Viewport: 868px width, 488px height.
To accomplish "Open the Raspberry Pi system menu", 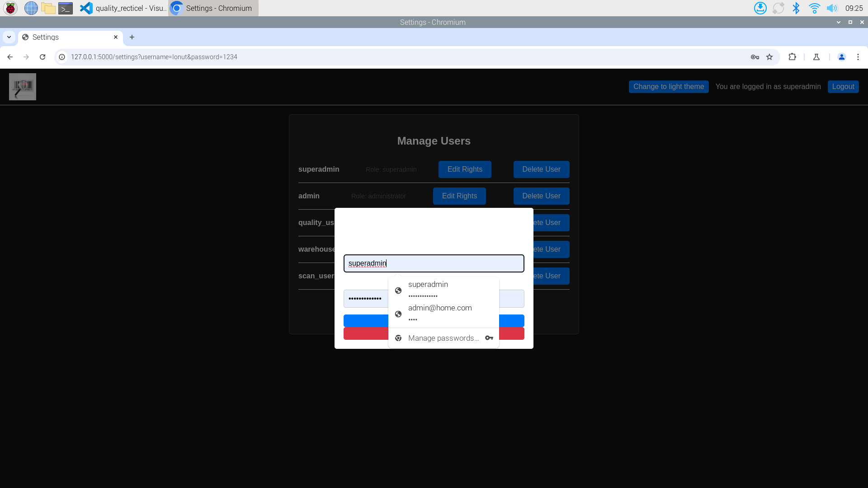I will tap(10, 8).
